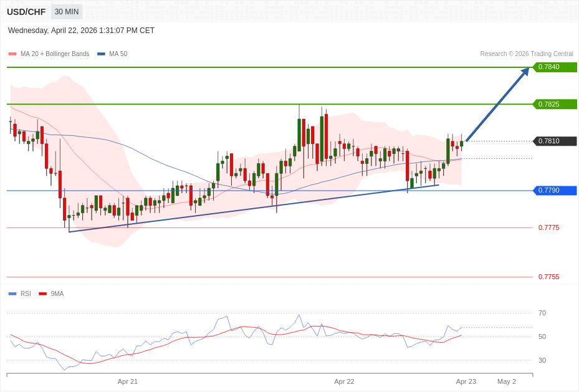Select the Apr 22 date axis label
Viewport: 579px width, 392px height.
tap(344, 381)
